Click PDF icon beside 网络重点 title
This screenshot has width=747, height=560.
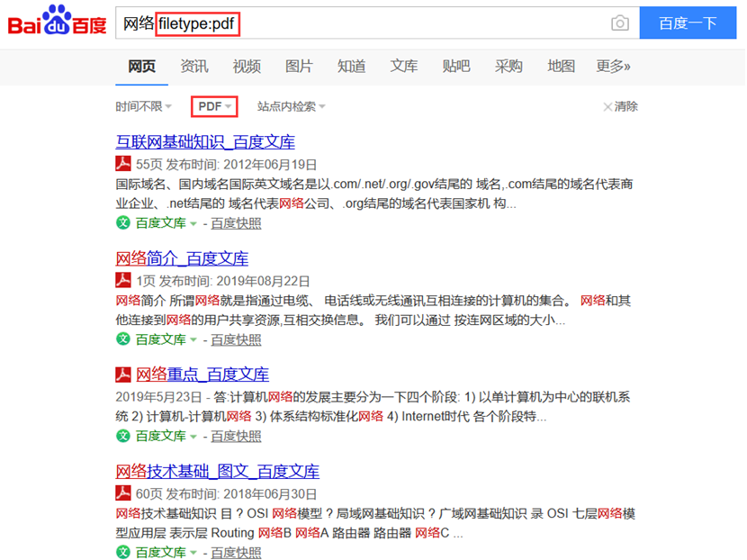123,375
